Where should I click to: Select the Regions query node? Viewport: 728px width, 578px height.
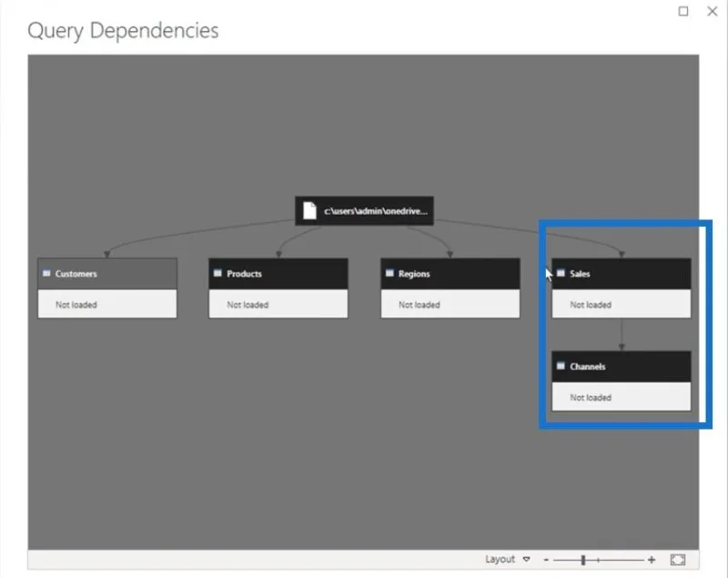click(x=450, y=289)
